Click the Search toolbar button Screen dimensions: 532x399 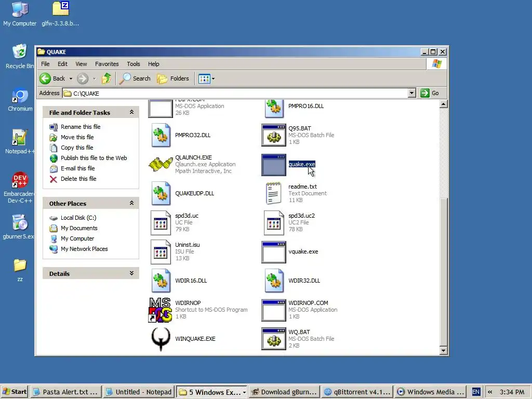click(135, 79)
